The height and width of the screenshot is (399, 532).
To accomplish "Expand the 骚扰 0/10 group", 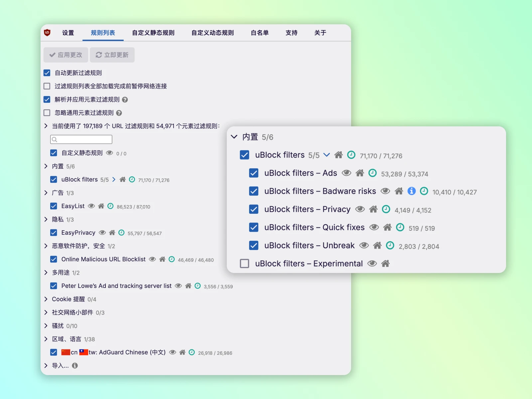I will [x=46, y=326].
